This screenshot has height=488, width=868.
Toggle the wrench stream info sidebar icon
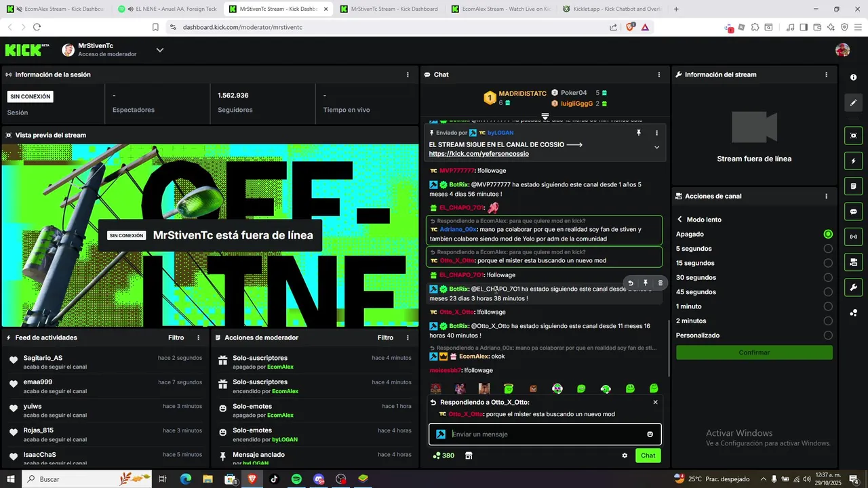tap(853, 287)
